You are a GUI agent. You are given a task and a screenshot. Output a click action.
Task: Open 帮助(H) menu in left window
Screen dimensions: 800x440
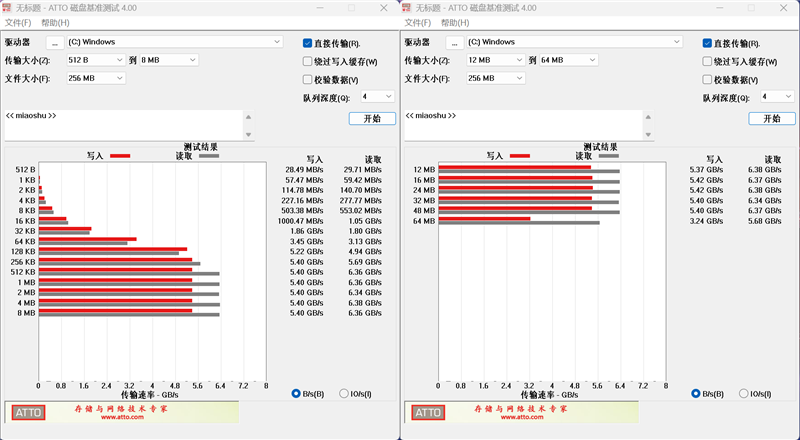click(55, 23)
